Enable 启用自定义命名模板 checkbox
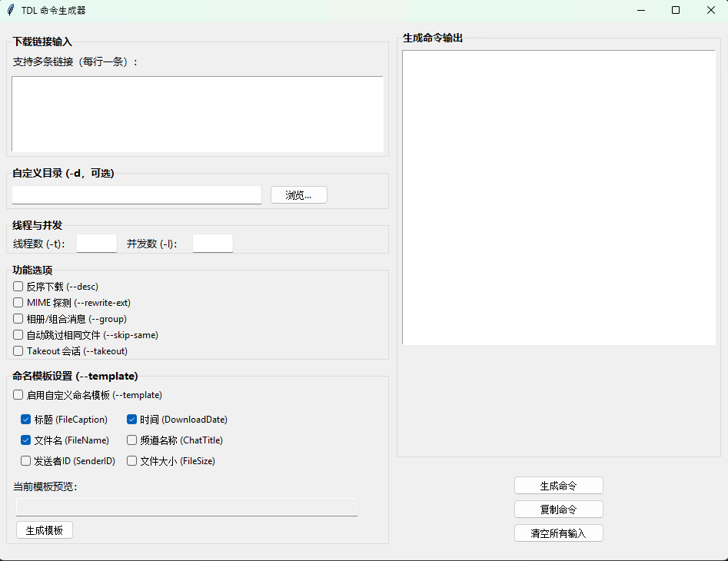The width and height of the screenshot is (728, 561). pos(18,395)
